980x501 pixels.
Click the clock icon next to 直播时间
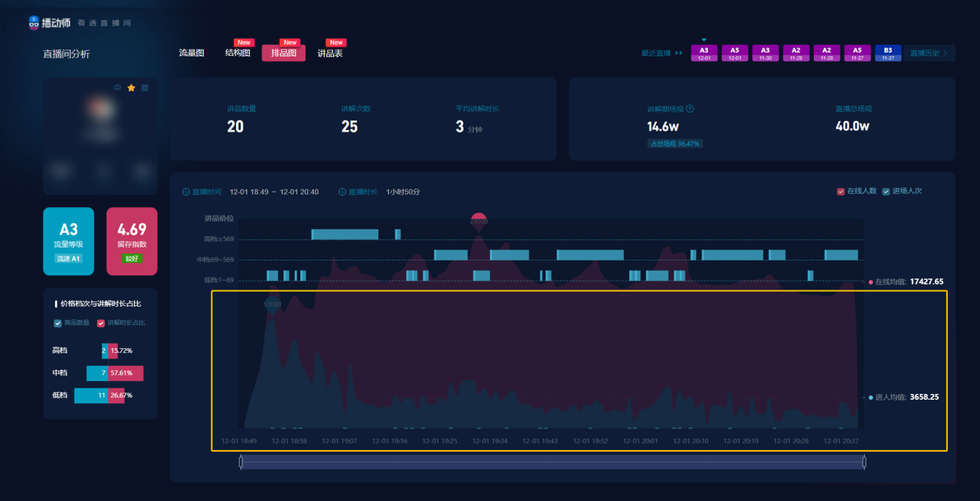tap(186, 192)
